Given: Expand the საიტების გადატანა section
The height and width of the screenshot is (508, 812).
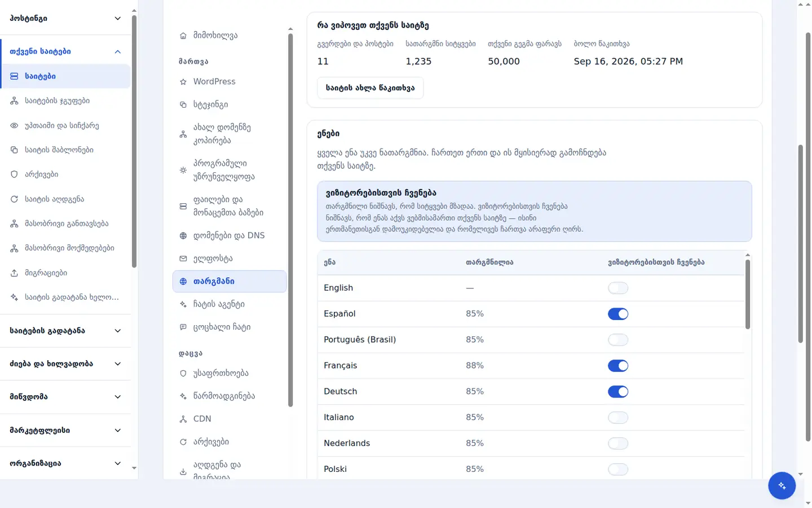Looking at the screenshot, I should coord(65,331).
